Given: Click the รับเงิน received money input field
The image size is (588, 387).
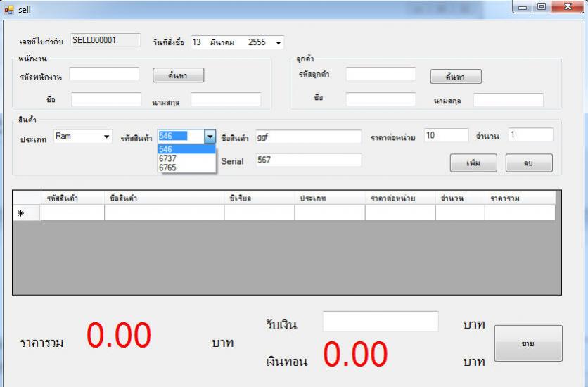Looking at the screenshot, I should click(x=381, y=321).
